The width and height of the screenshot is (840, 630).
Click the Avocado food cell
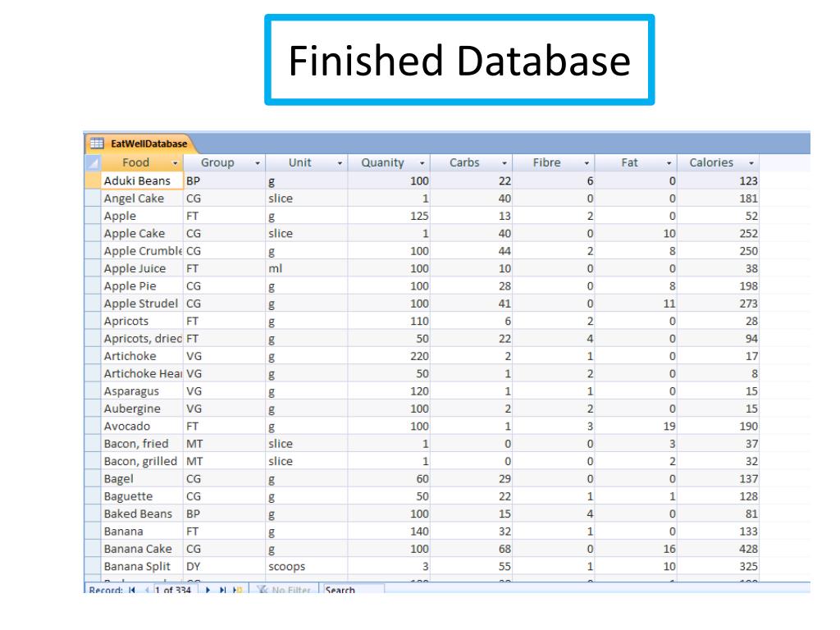click(x=142, y=426)
